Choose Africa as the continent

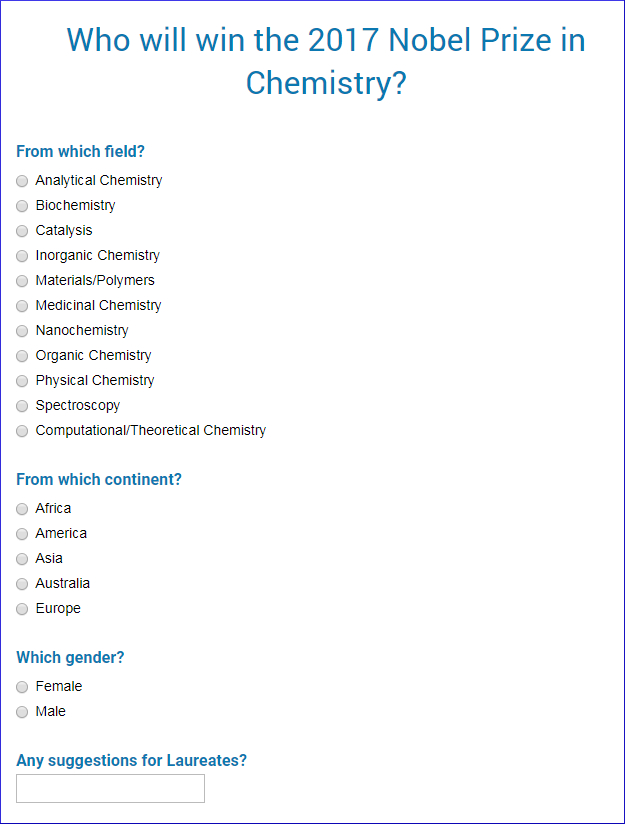tap(22, 509)
